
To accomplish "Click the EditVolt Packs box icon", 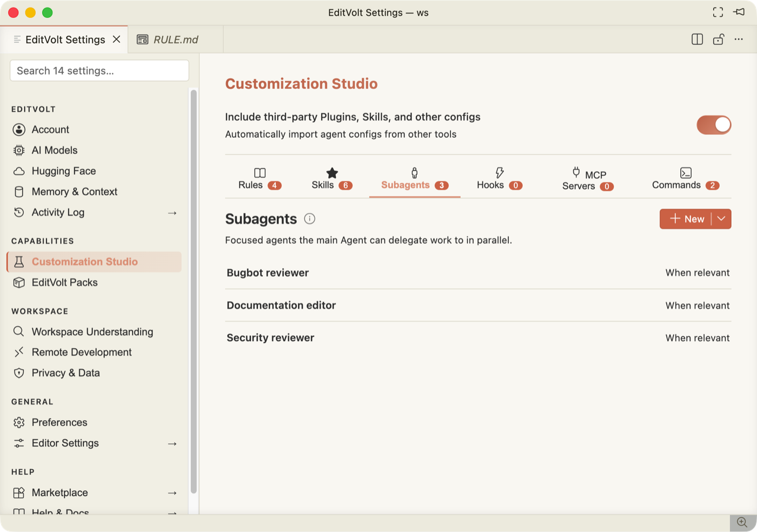I will pyautogui.click(x=19, y=282).
